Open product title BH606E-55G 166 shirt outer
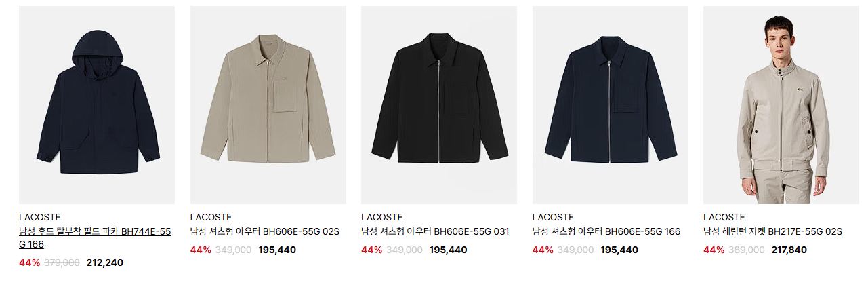 [606, 231]
